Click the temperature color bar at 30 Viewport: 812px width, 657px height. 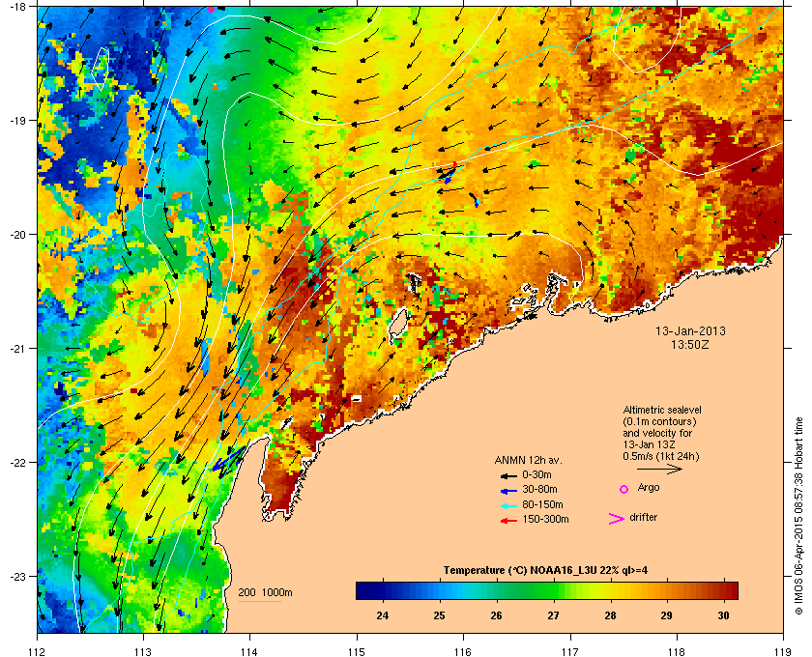tap(723, 590)
